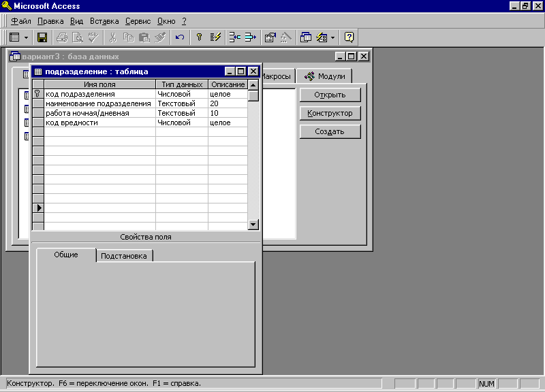
Task: Select the Общие properties tab
Action: (x=66, y=255)
